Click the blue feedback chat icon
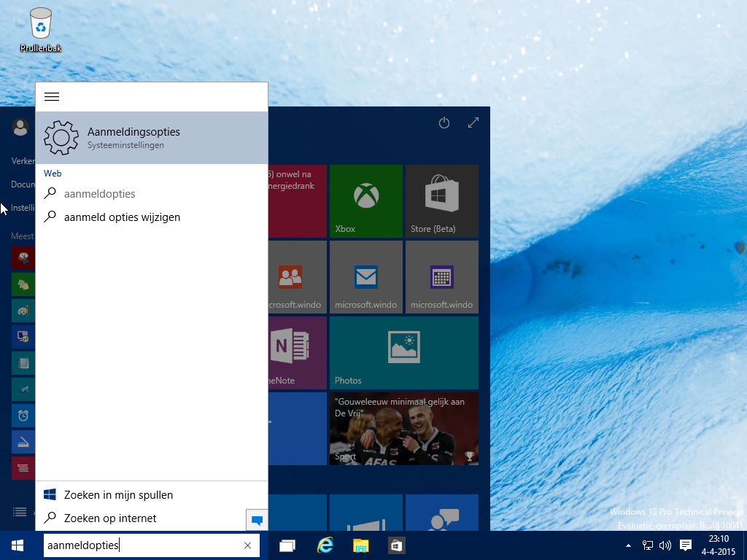This screenshot has height=560, width=747. click(257, 520)
